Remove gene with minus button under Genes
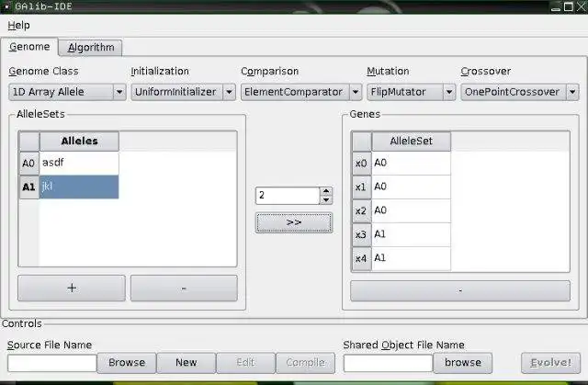 (460, 290)
